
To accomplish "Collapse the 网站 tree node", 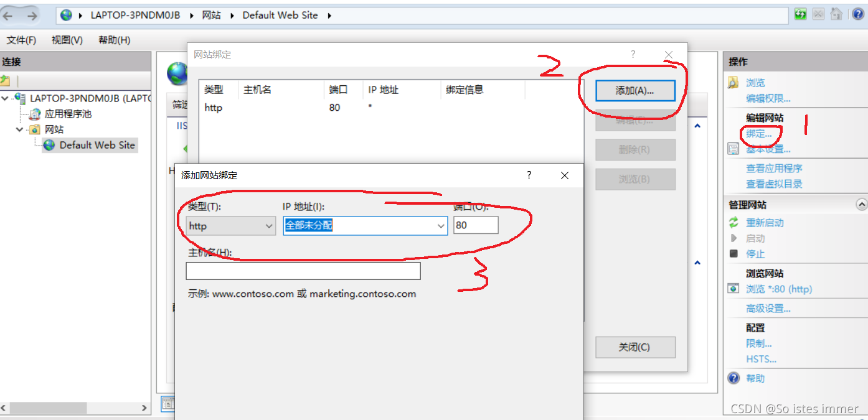I will [21, 129].
